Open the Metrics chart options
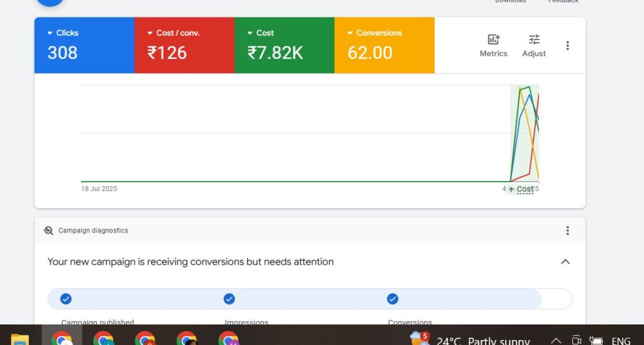Viewport: 644px width, 345px height. [493, 45]
